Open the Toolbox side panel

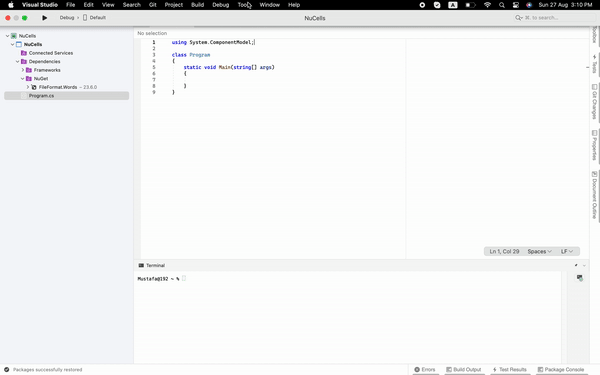click(x=594, y=34)
